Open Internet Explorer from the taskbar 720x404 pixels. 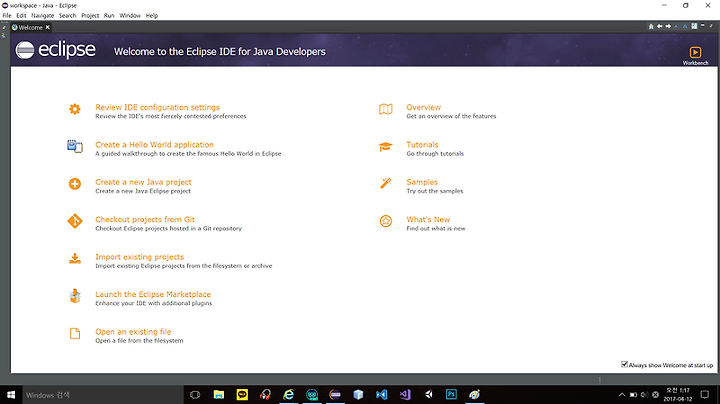tap(288, 394)
